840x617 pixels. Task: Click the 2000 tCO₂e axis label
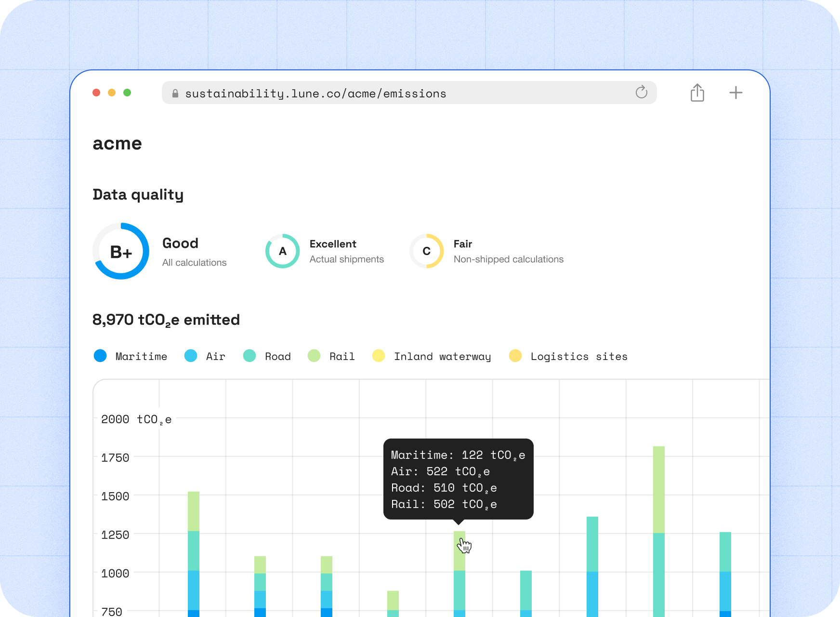point(136,419)
